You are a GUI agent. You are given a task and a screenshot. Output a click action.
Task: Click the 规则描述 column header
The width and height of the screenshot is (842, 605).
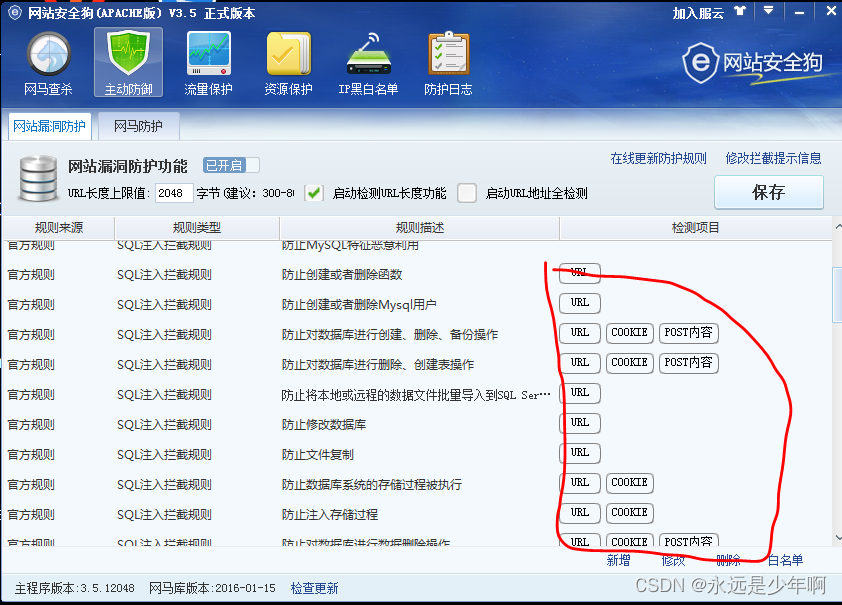coord(419,228)
